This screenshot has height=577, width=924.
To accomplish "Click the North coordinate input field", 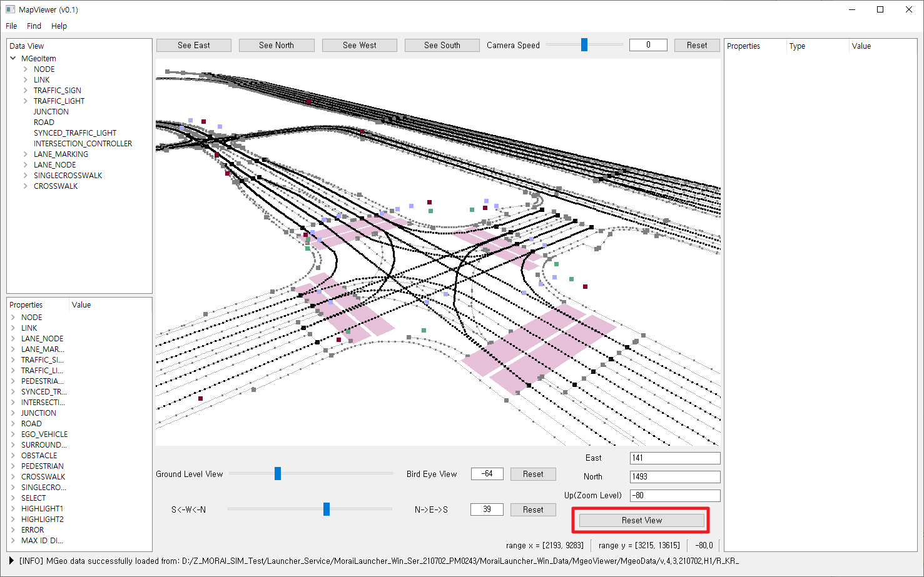I will point(674,476).
